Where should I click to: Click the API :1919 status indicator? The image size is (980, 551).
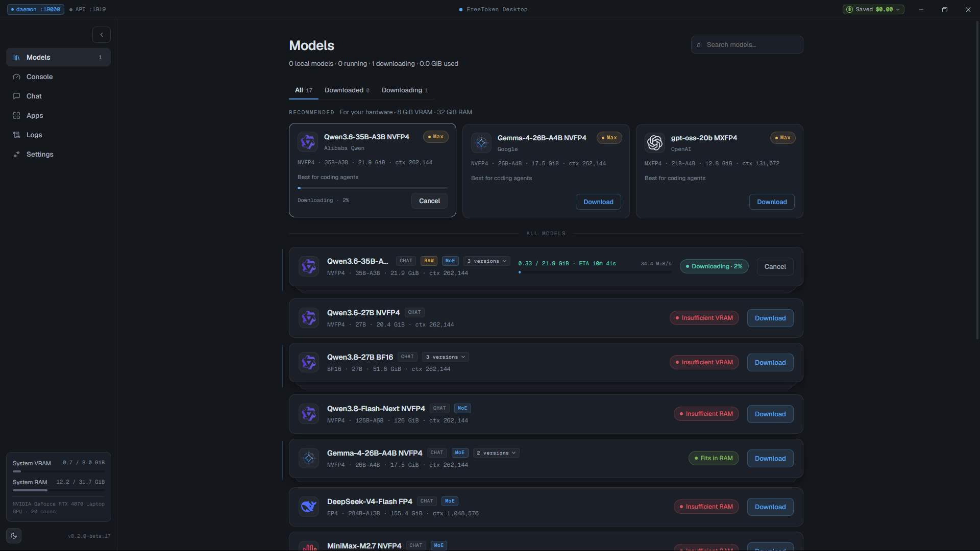(x=88, y=9)
